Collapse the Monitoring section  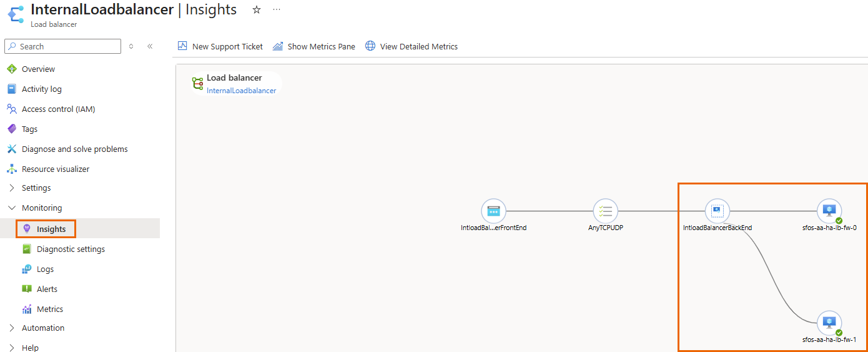pos(12,208)
